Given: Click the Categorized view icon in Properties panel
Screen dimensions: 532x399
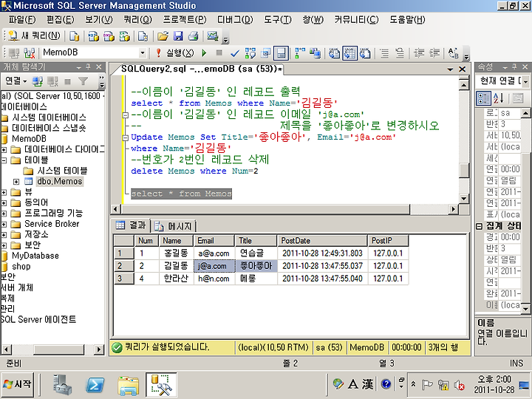Looking at the screenshot, I should pos(483,98).
